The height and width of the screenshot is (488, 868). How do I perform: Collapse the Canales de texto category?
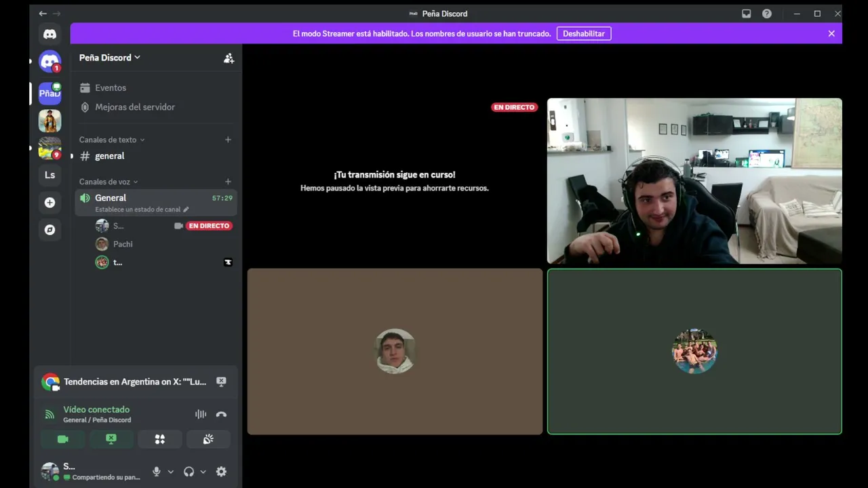(x=112, y=140)
